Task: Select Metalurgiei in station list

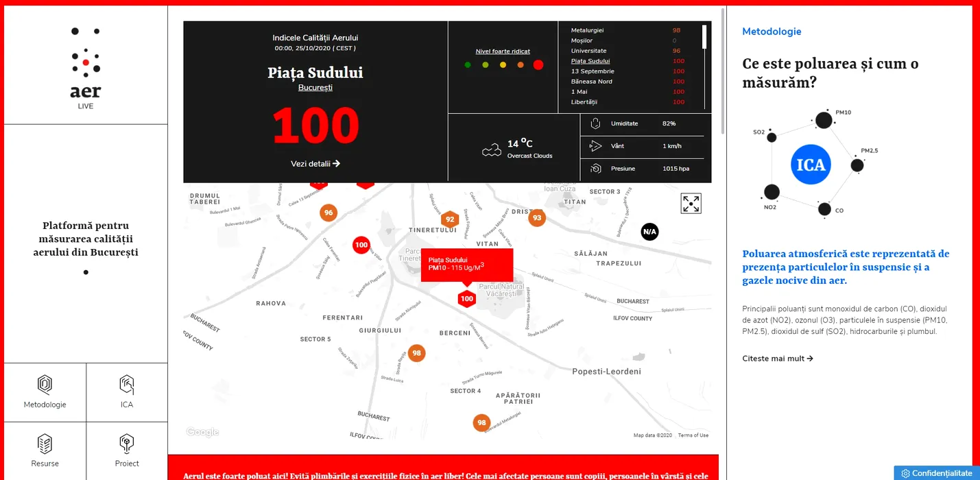Action: pyautogui.click(x=588, y=30)
